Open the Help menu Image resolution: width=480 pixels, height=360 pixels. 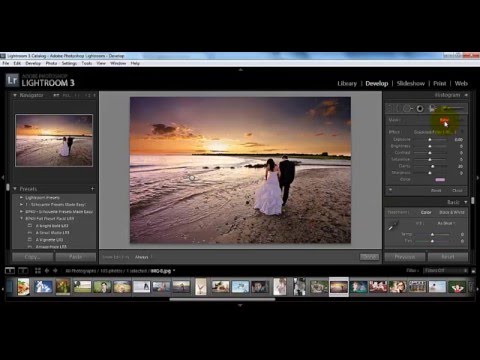pos(135,63)
